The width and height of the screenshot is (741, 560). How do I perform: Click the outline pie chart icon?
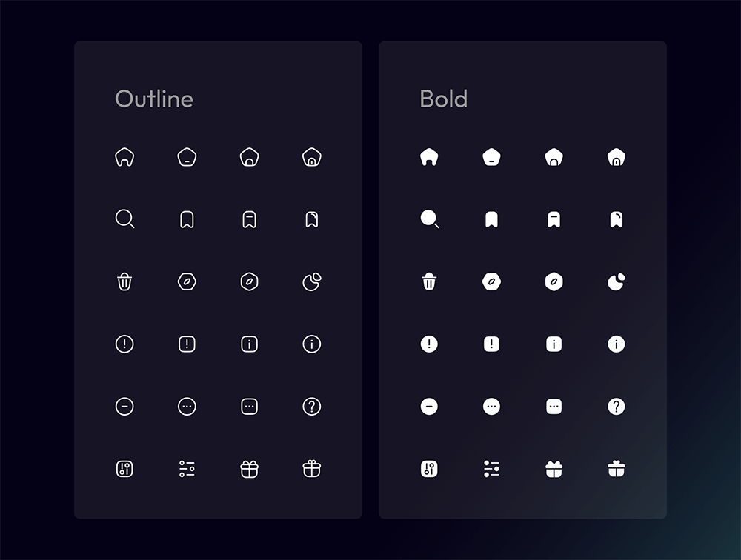[x=312, y=281]
